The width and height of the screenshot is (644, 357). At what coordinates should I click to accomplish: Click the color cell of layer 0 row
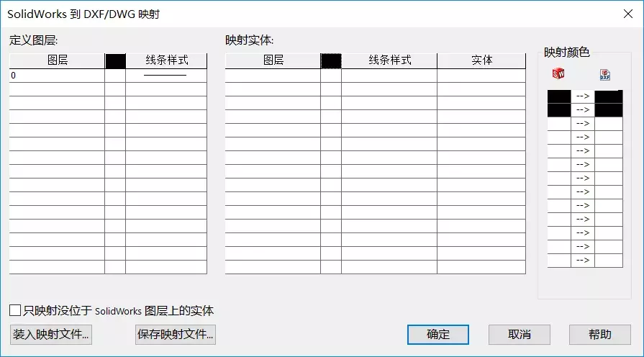[x=115, y=76]
